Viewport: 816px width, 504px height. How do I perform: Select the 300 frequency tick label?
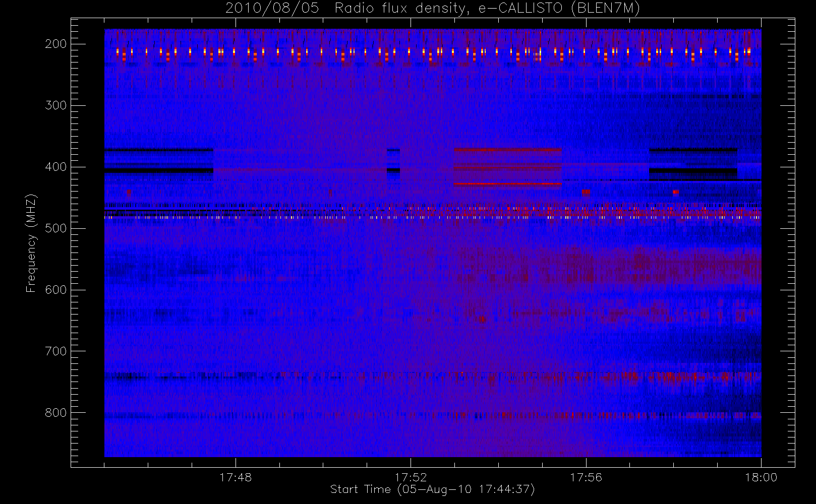tap(56, 105)
